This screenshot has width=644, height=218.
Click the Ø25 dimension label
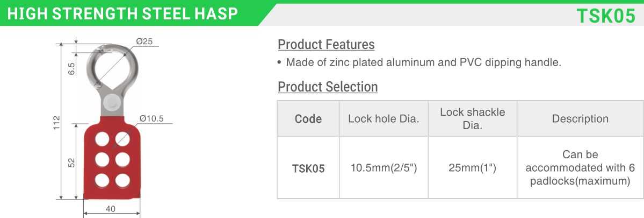pos(144,41)
